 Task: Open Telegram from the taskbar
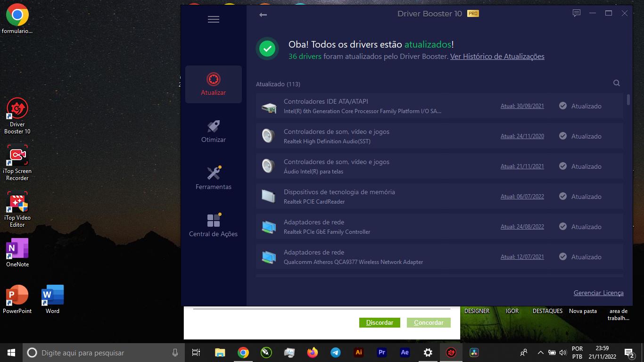pos(336,353)
